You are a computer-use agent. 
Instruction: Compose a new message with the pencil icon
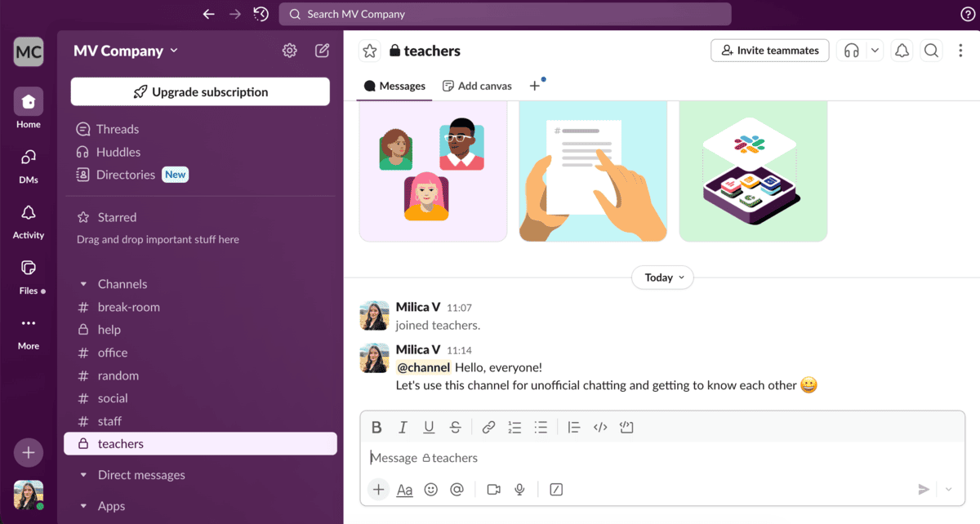pyautogui.click(x=322, y=50)
